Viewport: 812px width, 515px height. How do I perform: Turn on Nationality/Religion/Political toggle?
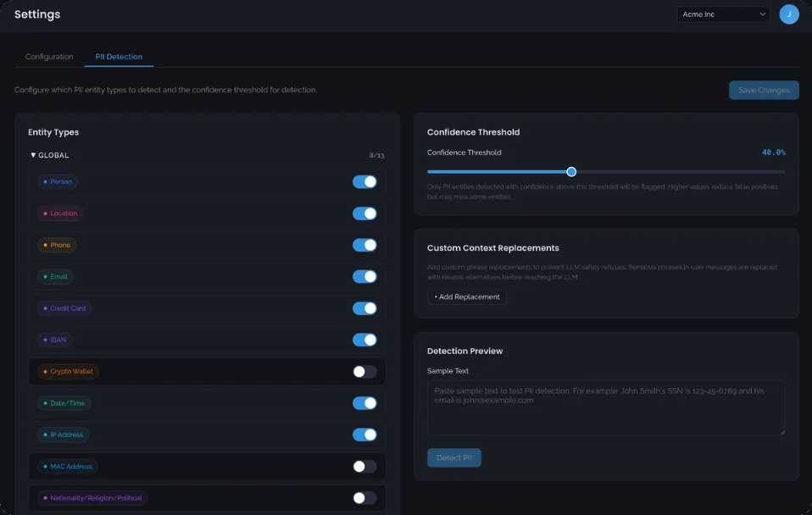click(364, 498)
